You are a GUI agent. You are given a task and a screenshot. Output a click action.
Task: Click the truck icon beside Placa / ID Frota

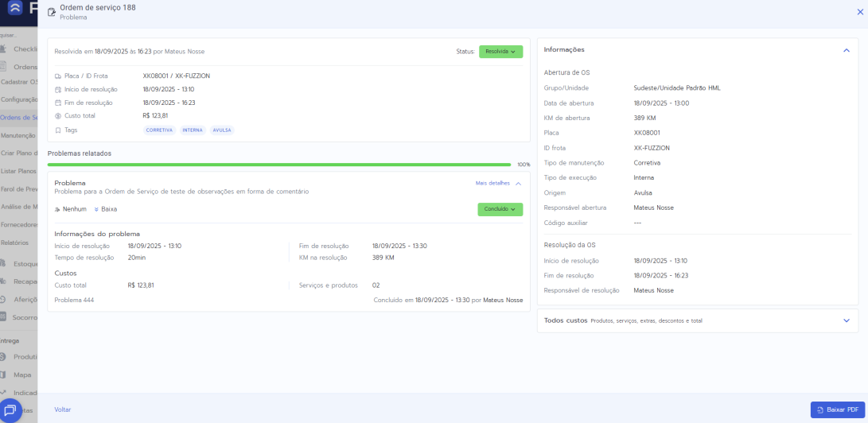pyautogui.click(x=58, y=76)
